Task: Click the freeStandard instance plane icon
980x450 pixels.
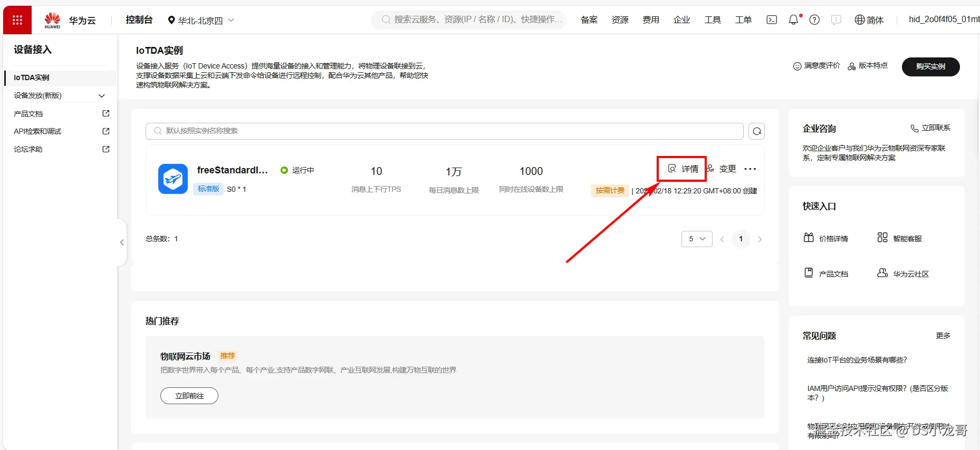Action: pyautogui.click(x=173, y=179)
